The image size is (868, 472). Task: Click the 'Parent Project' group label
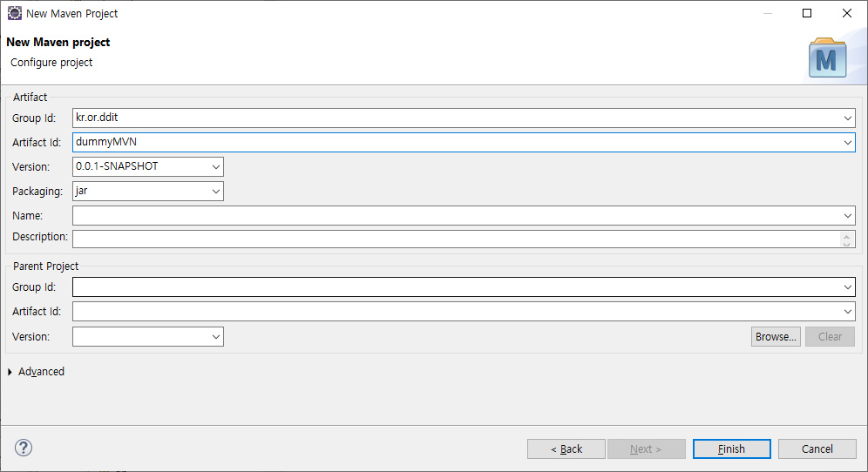(x=46, y=266)
